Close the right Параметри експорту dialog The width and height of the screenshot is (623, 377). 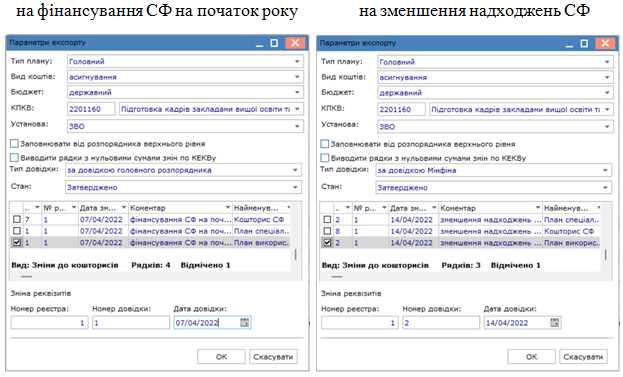click(x=605, y=43)
